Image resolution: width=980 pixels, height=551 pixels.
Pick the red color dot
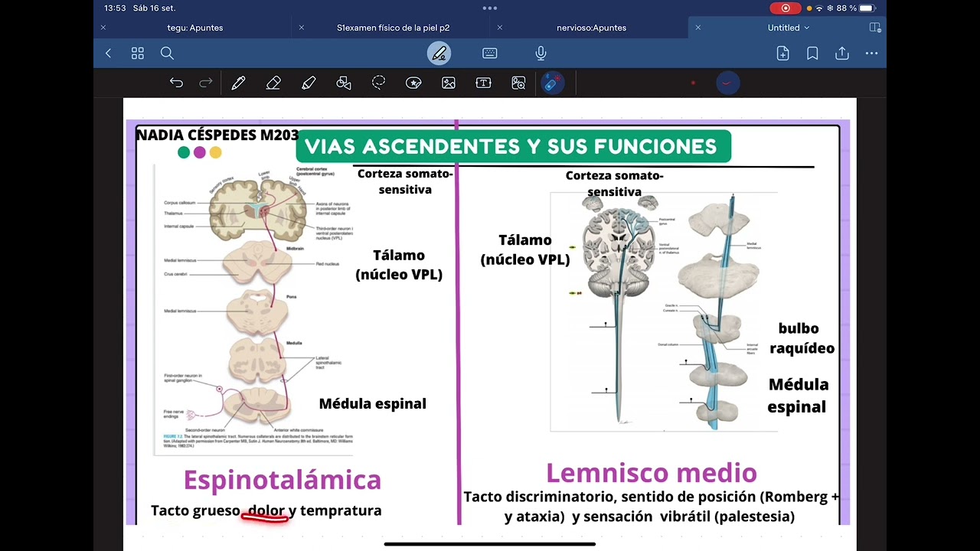click(693, 83)
